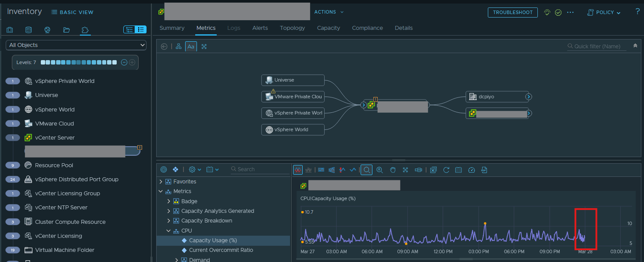Switch inventory to tree view

coord(129,29)
